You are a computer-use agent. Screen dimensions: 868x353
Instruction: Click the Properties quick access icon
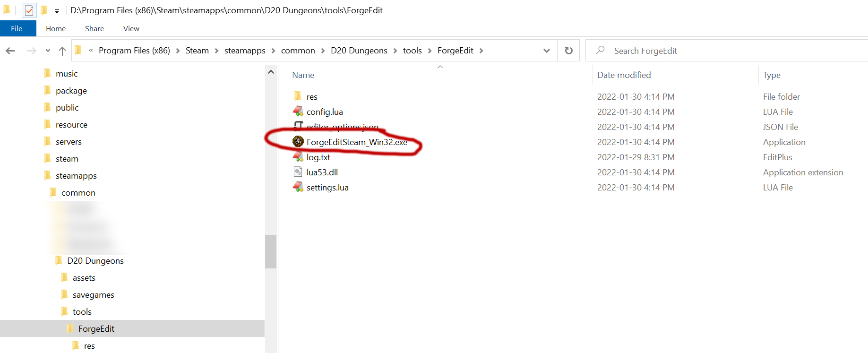pyautogui.click(x=29, y=10)
